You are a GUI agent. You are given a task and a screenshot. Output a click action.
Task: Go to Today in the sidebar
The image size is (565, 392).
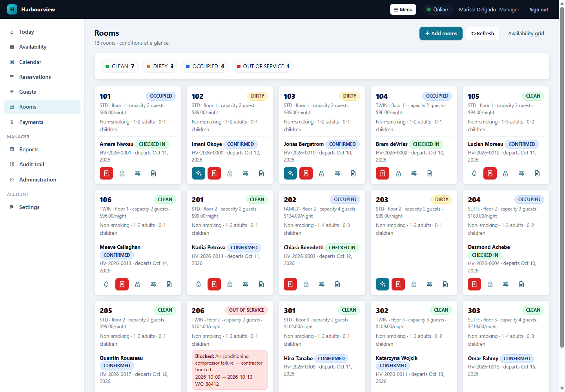42,32
